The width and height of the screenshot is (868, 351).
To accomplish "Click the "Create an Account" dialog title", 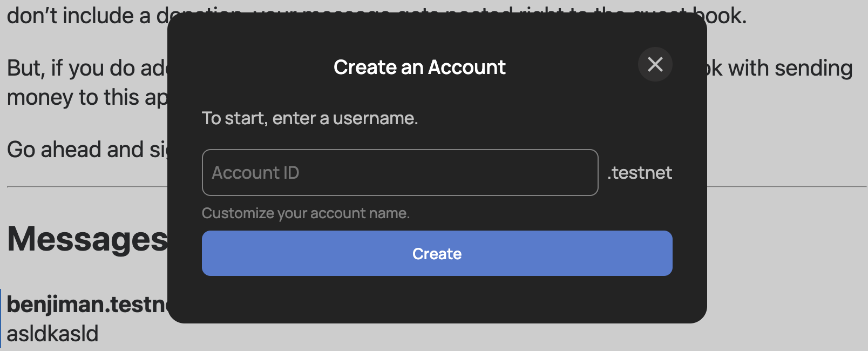I will click(x=419, y=67).
